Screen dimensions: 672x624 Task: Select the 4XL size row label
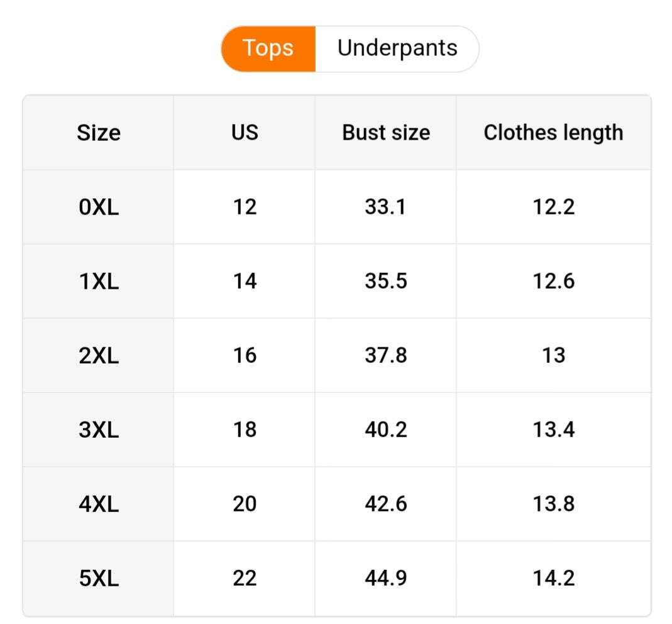[x=99, y=504]
